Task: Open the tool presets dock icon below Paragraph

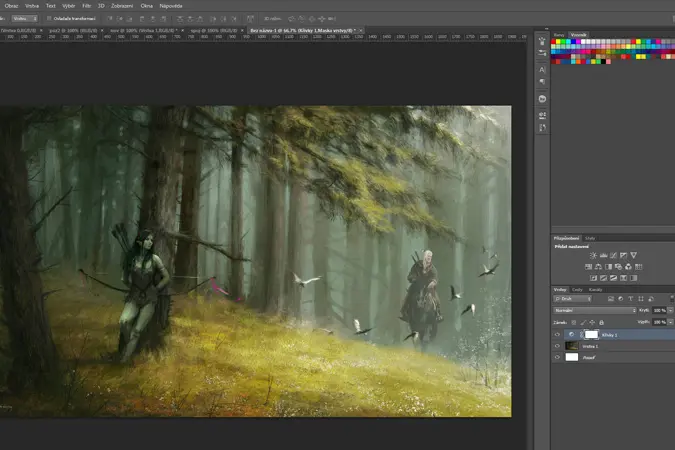Action: 542,99
